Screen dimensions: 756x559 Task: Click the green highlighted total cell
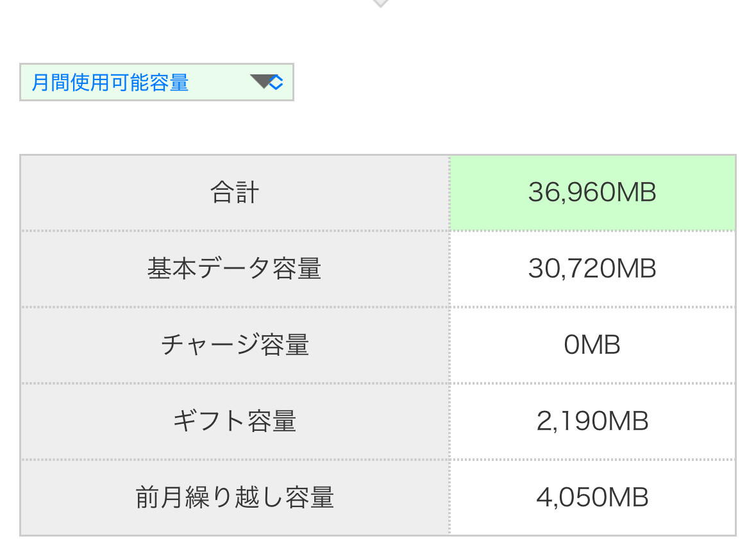673,193
